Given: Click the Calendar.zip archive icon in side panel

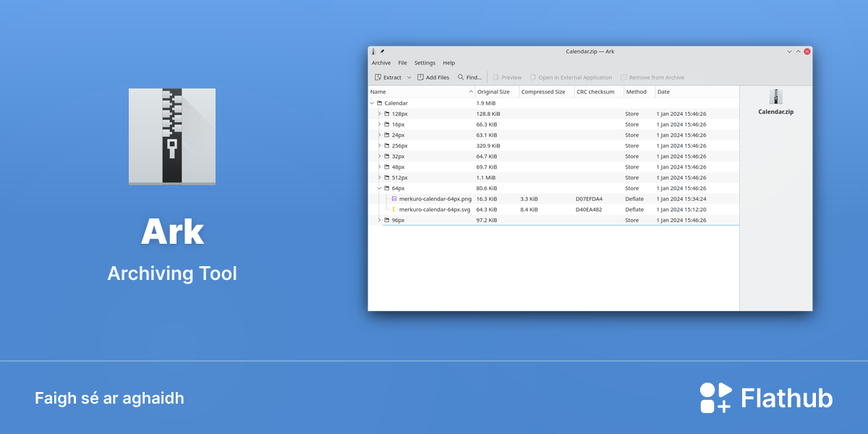Looking at the screenshot, I should pos(775,96).
